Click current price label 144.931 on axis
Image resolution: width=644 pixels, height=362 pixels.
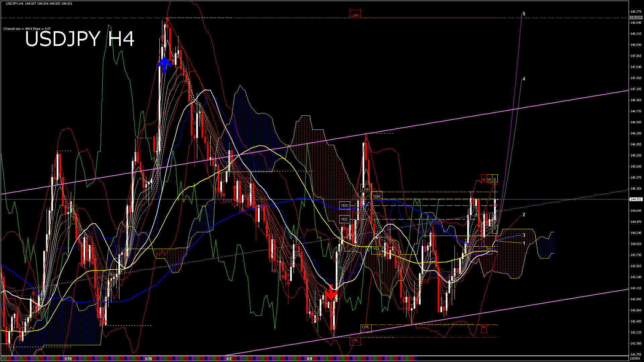(x=636, y=199)
